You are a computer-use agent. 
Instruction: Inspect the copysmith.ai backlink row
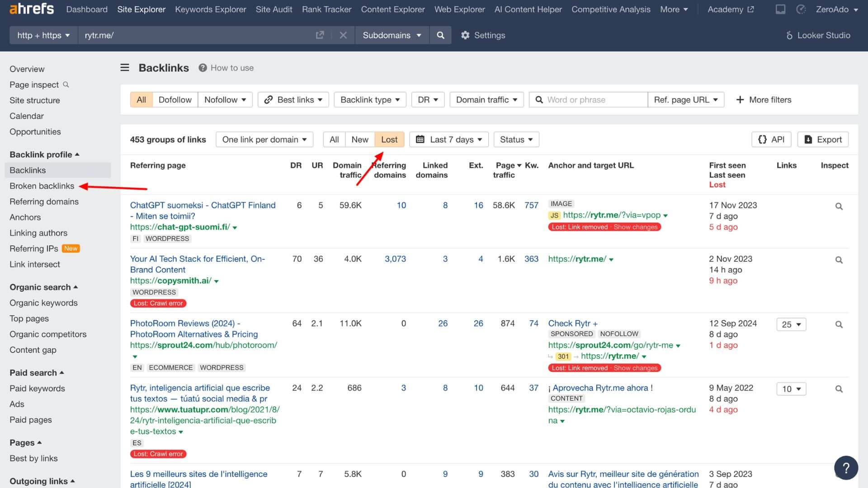[x=839, y=260]
